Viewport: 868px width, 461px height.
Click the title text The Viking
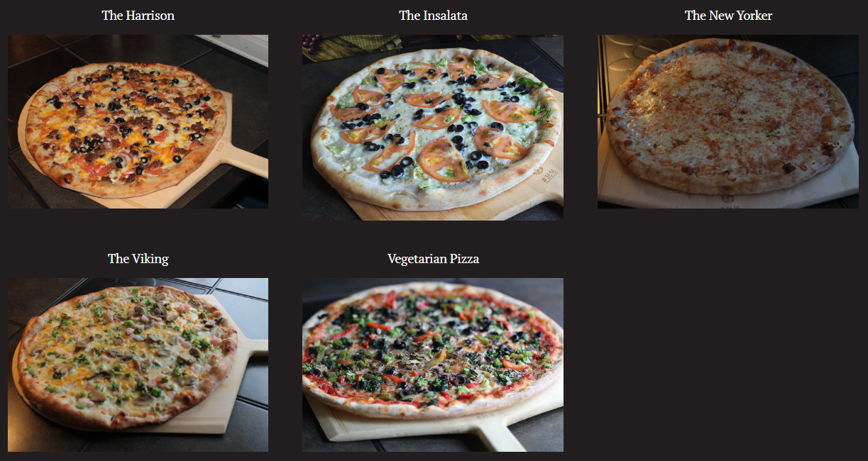(138, 258)
